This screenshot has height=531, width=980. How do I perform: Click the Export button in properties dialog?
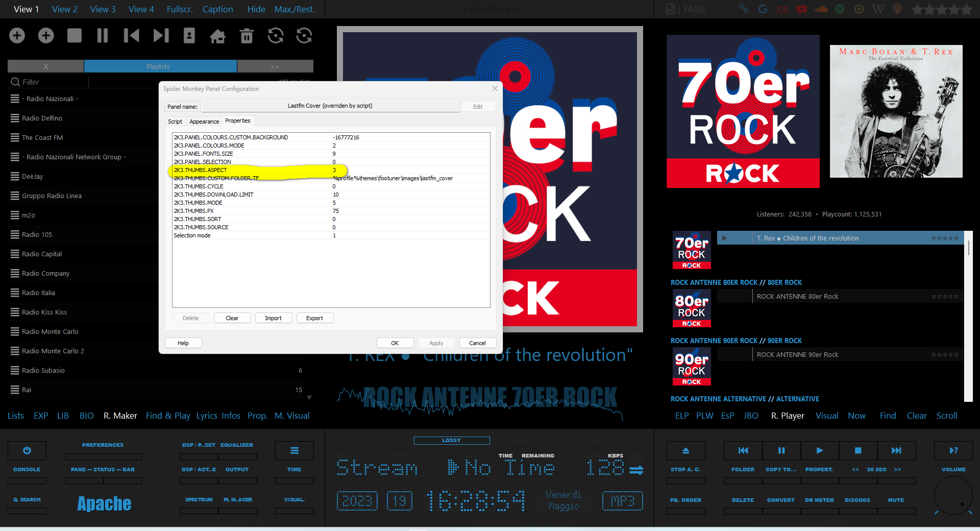(314, 318)
